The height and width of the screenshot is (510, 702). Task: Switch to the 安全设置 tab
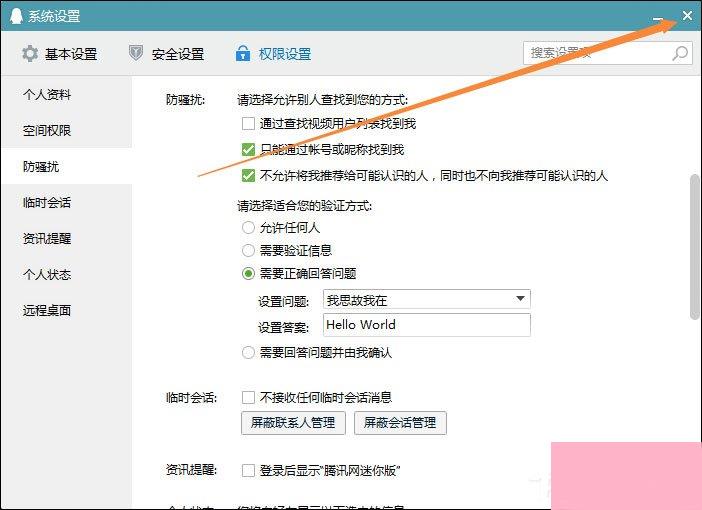pos(167,54)
